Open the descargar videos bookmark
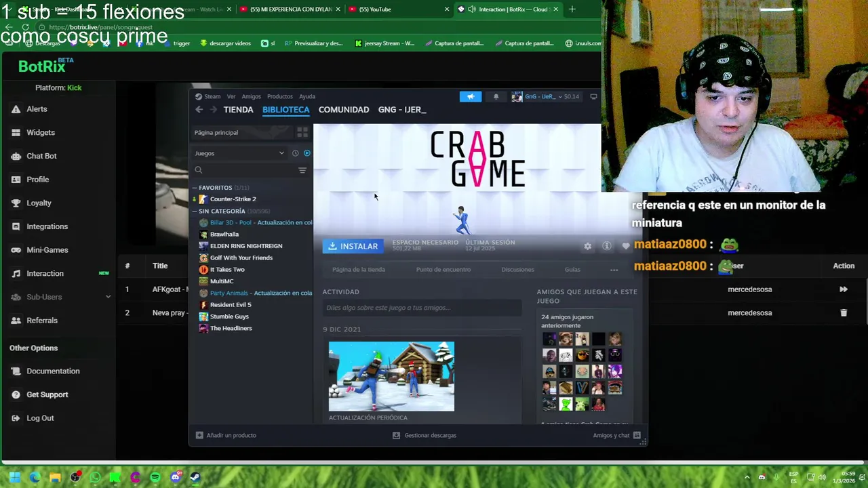This screenshot has width=868, height=488. (x=225, y=43)
